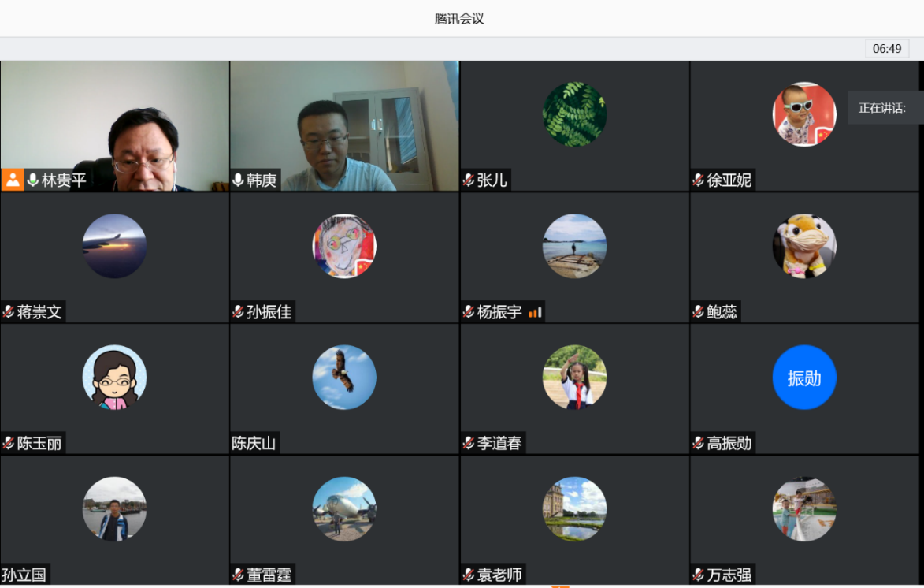
Task: Click the muted mic icon beside 蒋崇文
Action: point(9,312)
